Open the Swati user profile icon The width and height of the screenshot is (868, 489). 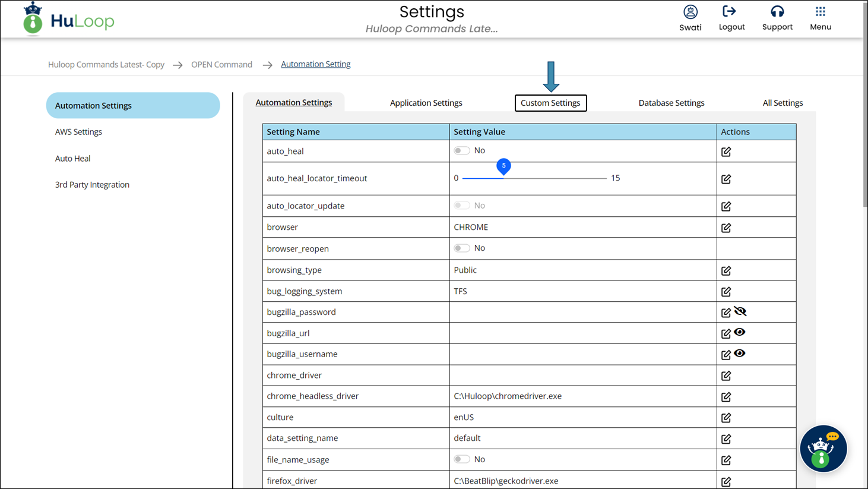690,12
